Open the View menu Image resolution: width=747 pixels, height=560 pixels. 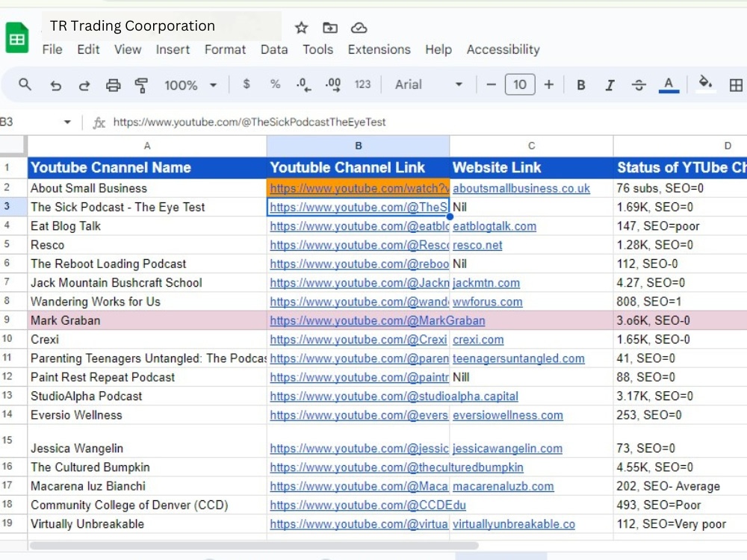(x=128, y=49)
